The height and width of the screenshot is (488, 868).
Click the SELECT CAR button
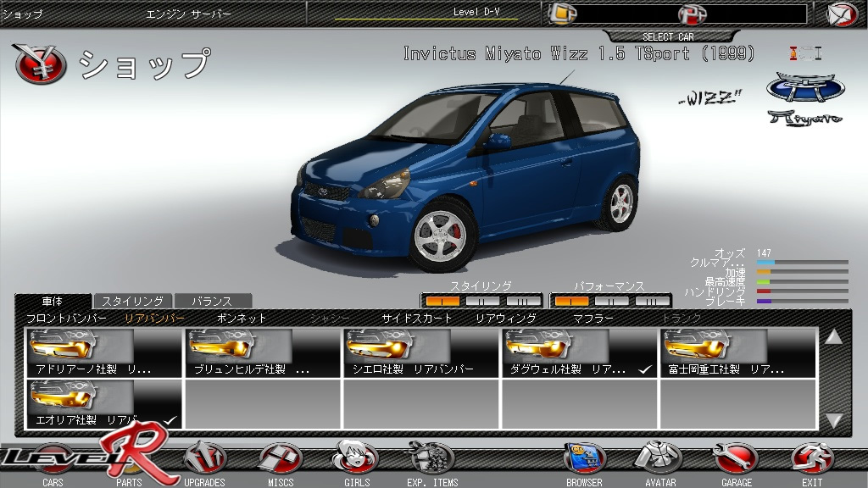(x=668, y=37)
